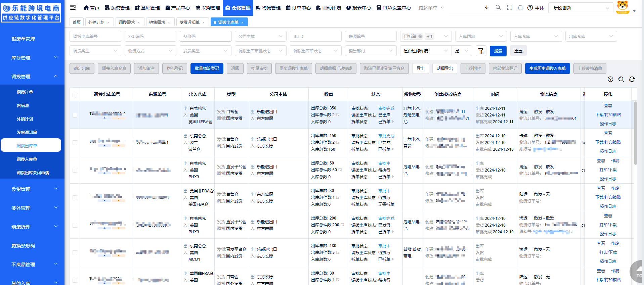Click the vertical scrollbar of the table
This screenshot has width=644, height=285.
pos(635,133)
